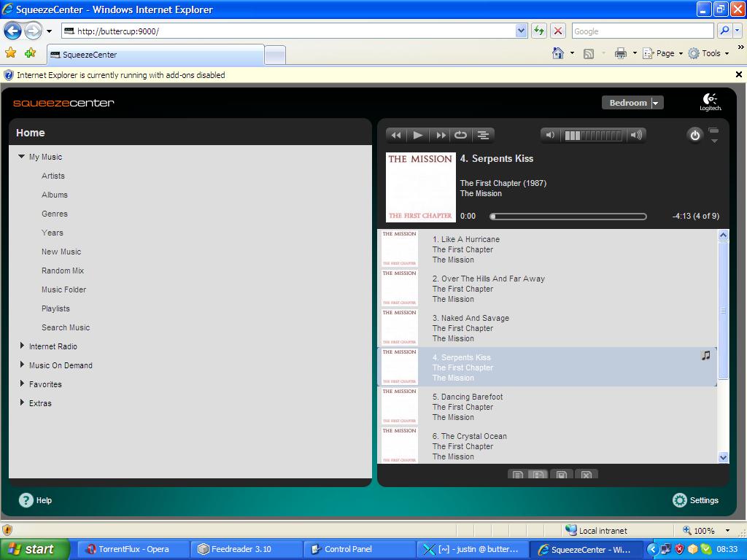This screenshot has height=560, width=747.
Task: Open Random Mix in the music menu
Action: coord(63,271)
